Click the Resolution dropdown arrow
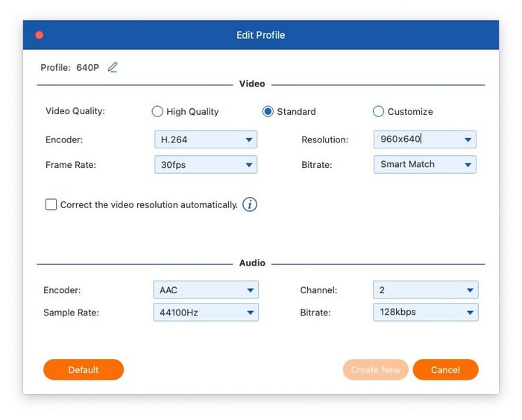This screenshot has height=420, width=522. tap(468, 140)
